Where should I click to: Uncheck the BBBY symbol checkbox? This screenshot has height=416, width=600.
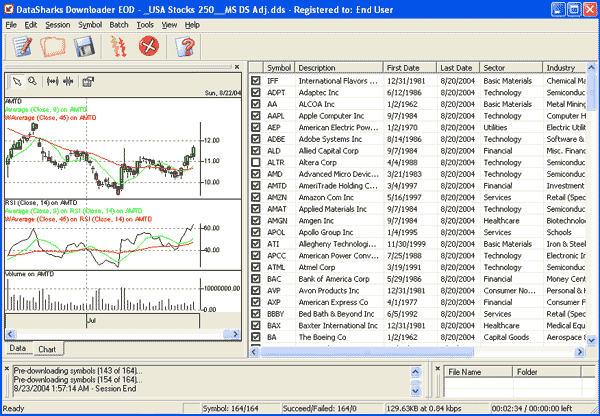[256, 314]
